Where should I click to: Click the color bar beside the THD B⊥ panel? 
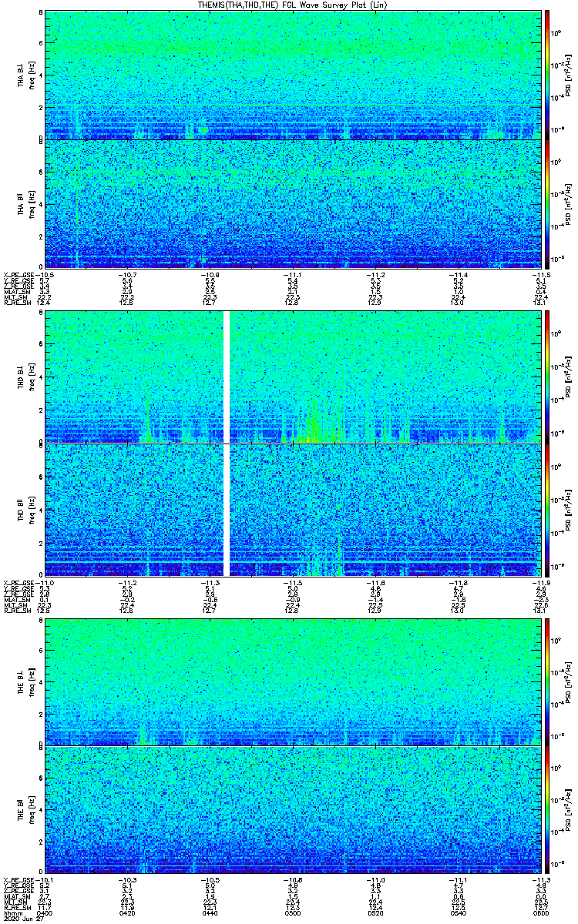547,377
